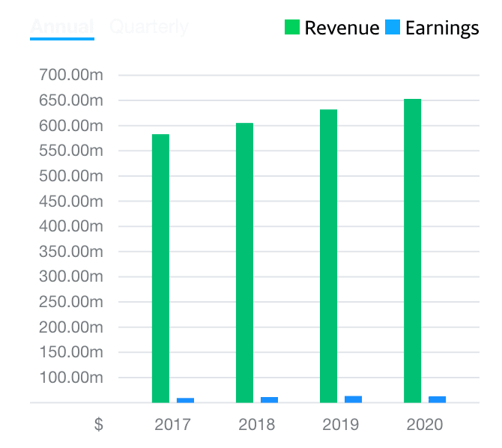Click the blue Earnings legend swatch
The height and width of the screenshot is (448, 502).
392,27
